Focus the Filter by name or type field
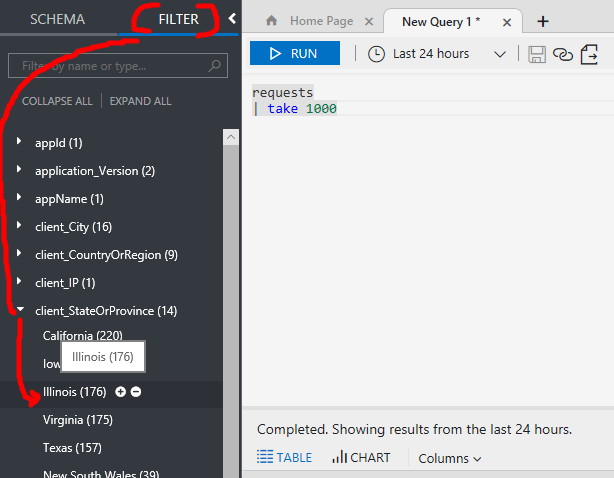Screen dimensions: 614x478 117,66
